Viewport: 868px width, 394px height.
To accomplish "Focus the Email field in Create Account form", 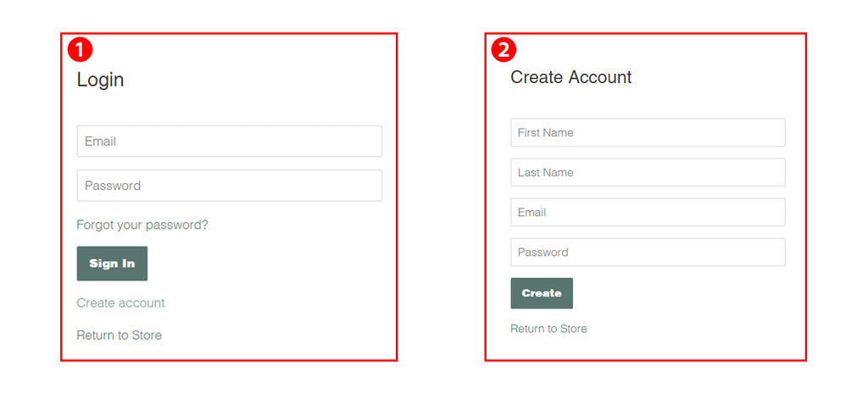I will point(648,213).
